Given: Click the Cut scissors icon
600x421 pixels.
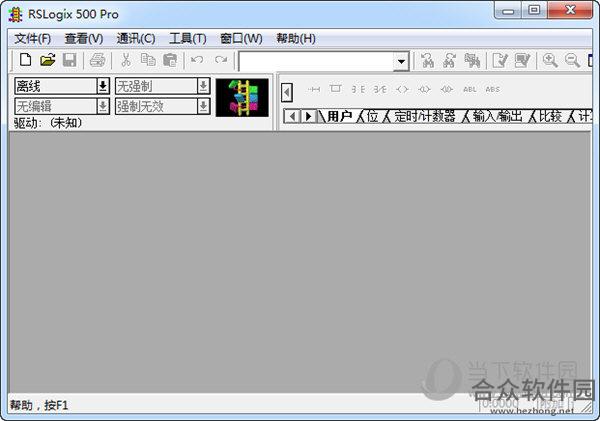Looking at the screenshot, I should pos(126,60).
